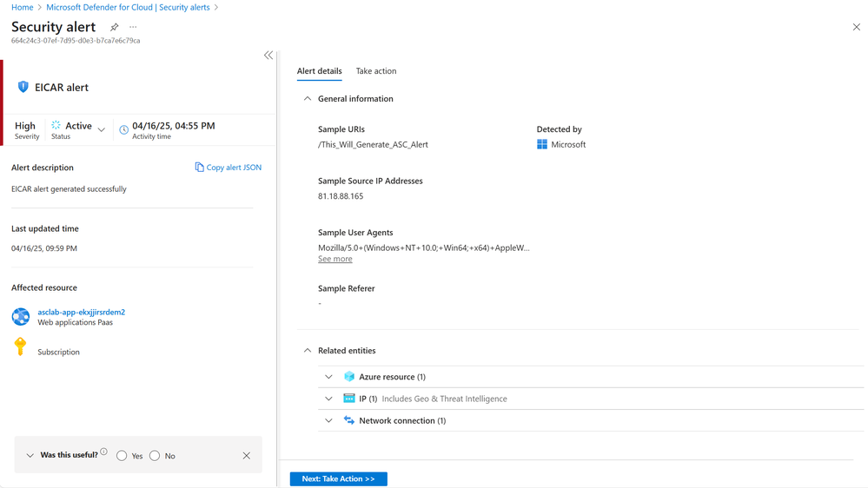Open the Active status dropdown
Viewport: 868px width, 488px height.
(102, 129)
